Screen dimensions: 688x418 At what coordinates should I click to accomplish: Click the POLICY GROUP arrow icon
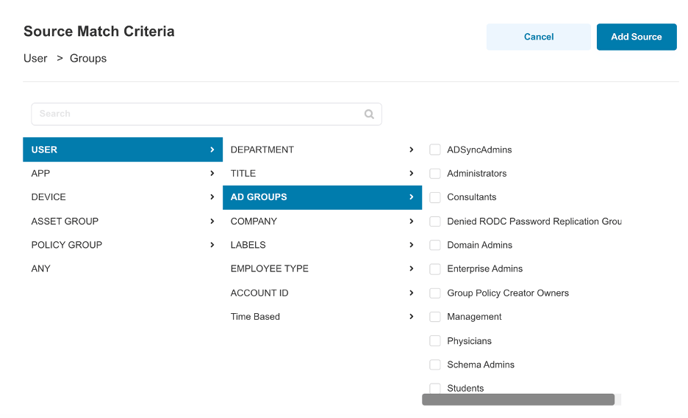(212, 245)
